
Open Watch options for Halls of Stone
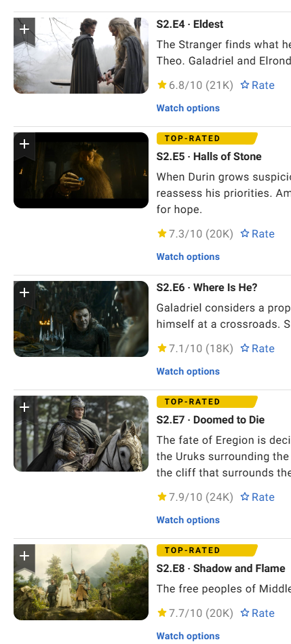(x=188, y=257)
